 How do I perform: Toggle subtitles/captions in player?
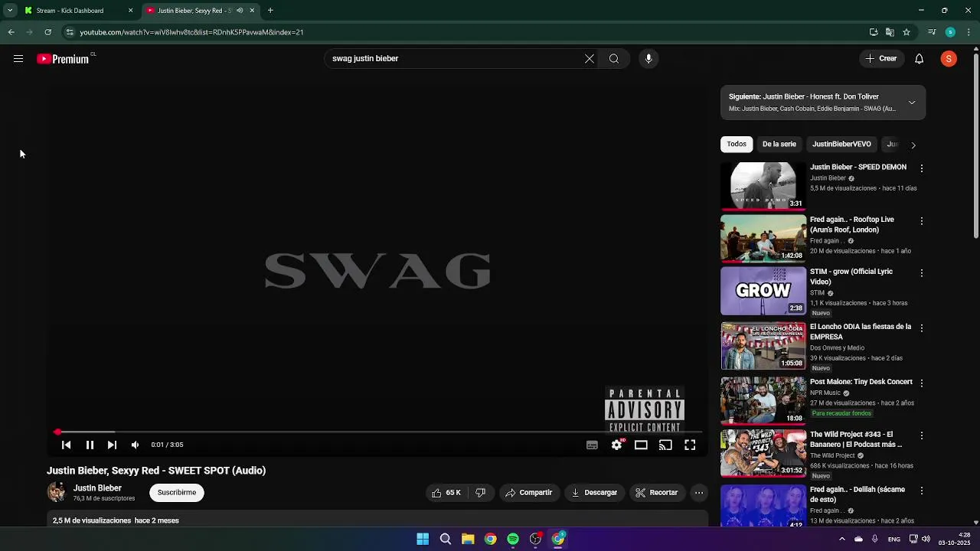pos(592,445)
